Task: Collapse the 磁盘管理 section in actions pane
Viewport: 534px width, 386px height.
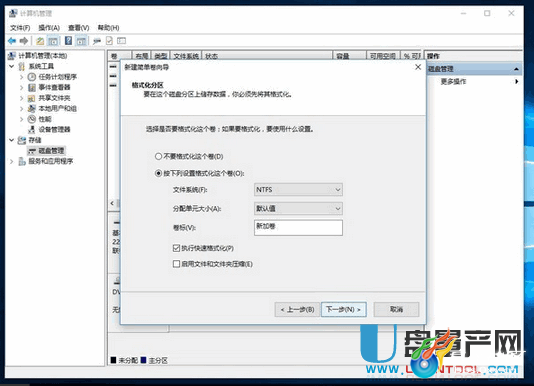Action: pyautogui.click(x=516, y=69)
